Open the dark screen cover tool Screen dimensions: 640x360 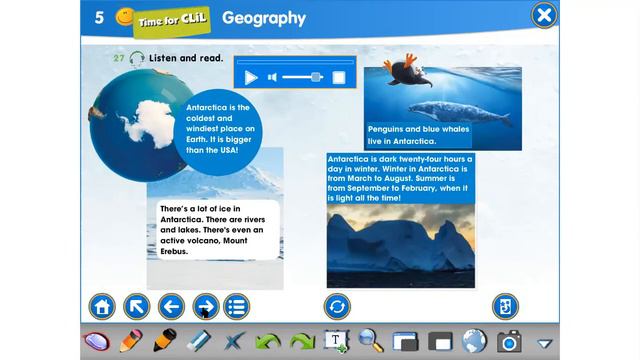pyautogui.click(x=440, y=342)
